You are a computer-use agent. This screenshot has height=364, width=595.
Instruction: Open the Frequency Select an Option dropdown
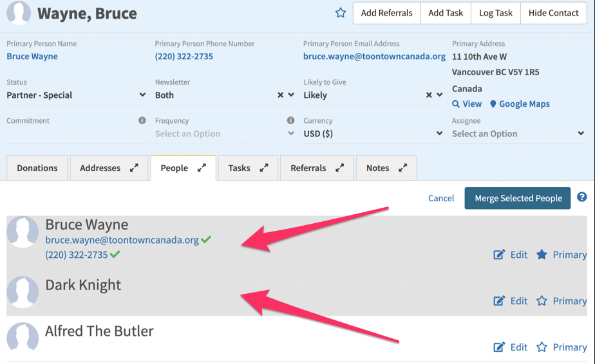225,134
